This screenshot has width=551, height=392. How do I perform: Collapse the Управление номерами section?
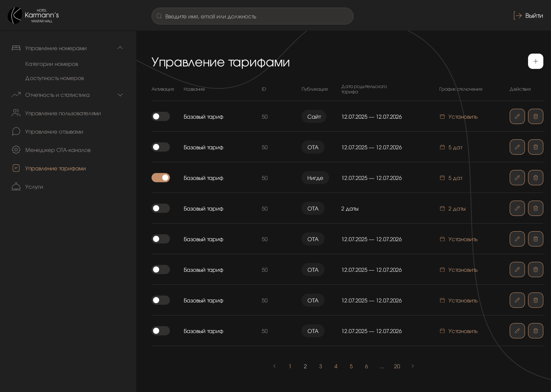(x=120, y=48)
